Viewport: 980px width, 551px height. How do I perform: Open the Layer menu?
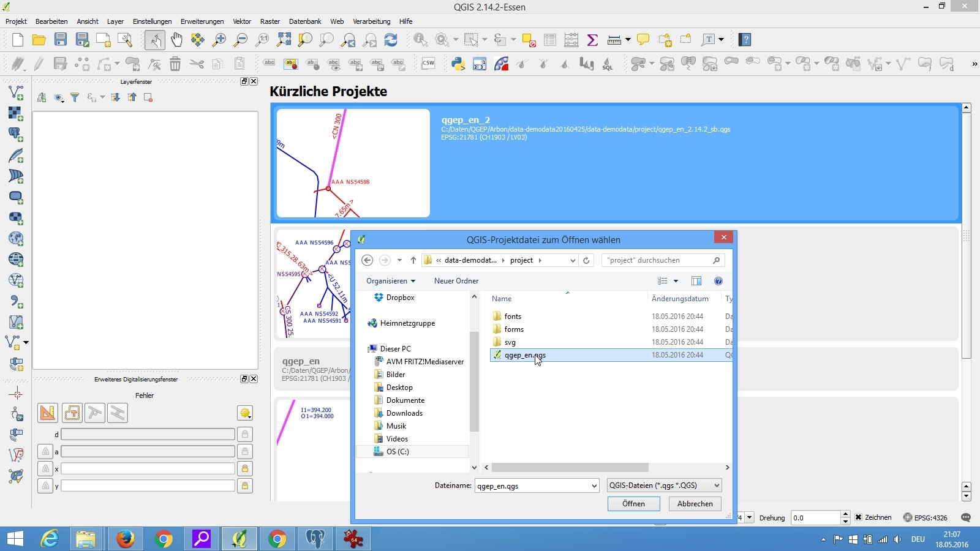(115, 21)
